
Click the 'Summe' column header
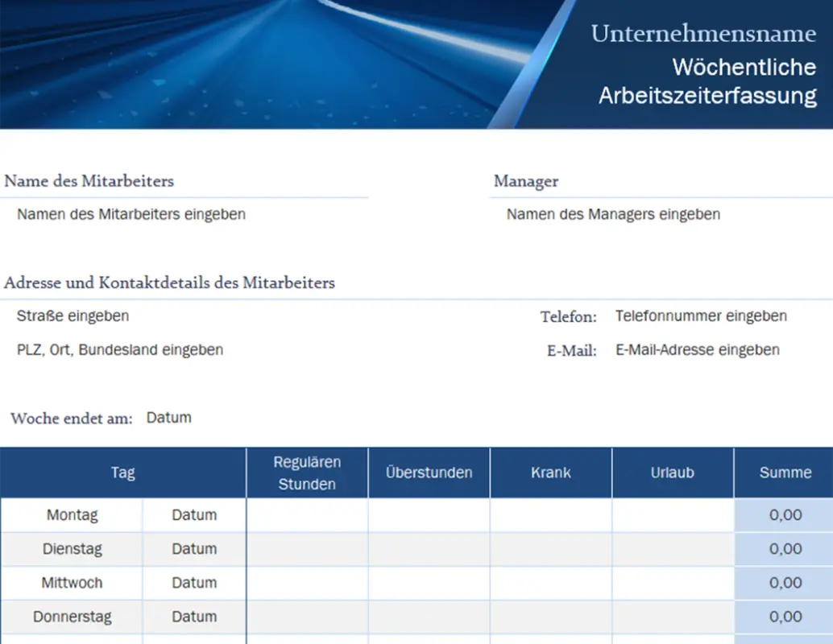click(x=784, y=473)
